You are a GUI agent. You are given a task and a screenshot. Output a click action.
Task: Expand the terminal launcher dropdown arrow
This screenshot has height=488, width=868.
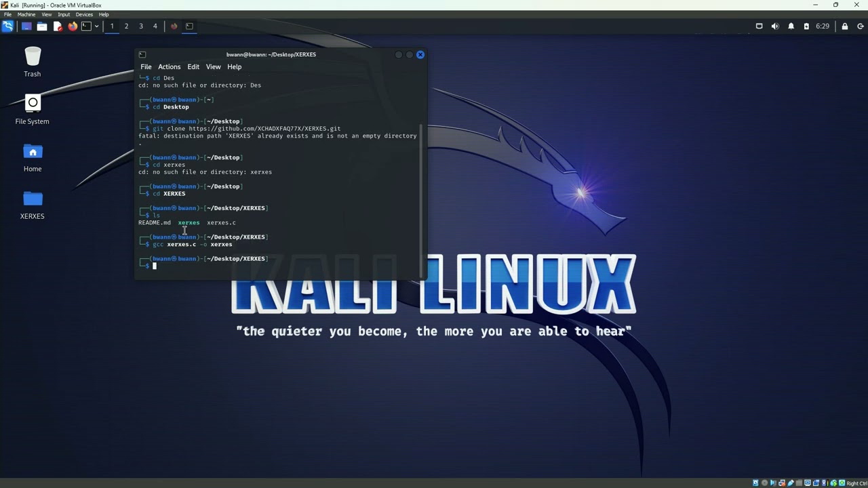(x=96, y=26)
